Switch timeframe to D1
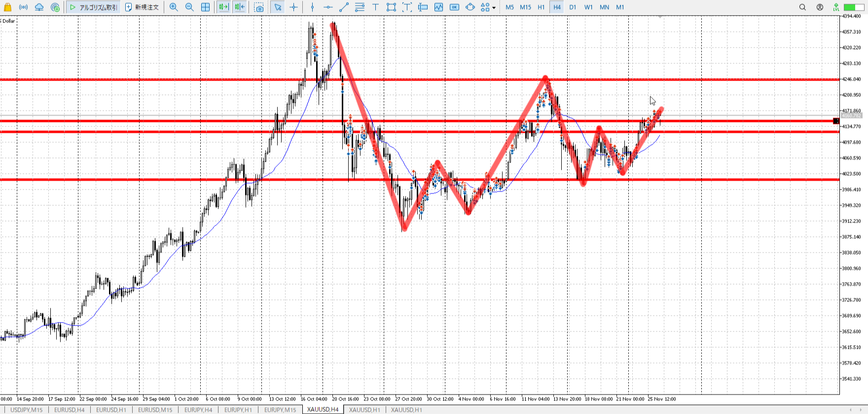This screenshot has height=414, width=868. (573, 7)
